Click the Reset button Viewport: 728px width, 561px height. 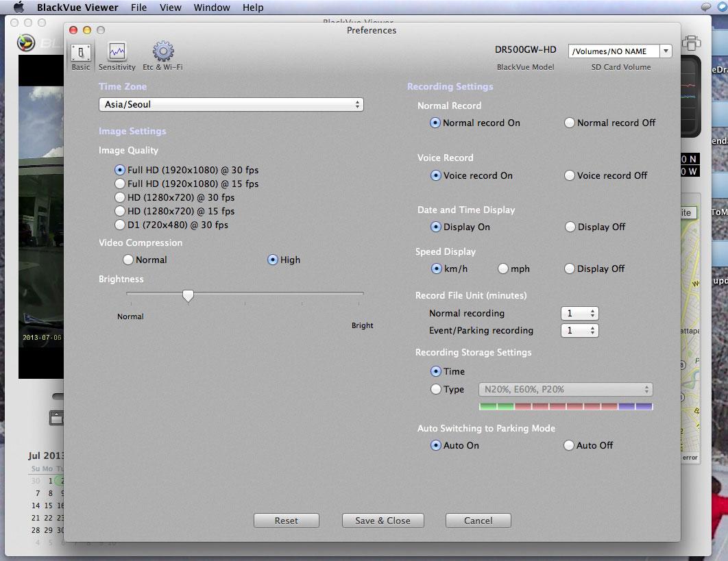click(x=287, y=521)
